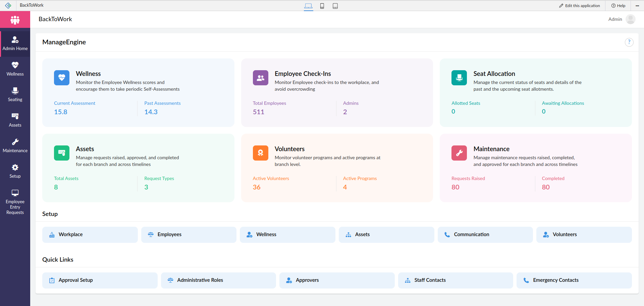Click Edit this application
The height and width of the screenshot is (306, 644).
point(579,5)
